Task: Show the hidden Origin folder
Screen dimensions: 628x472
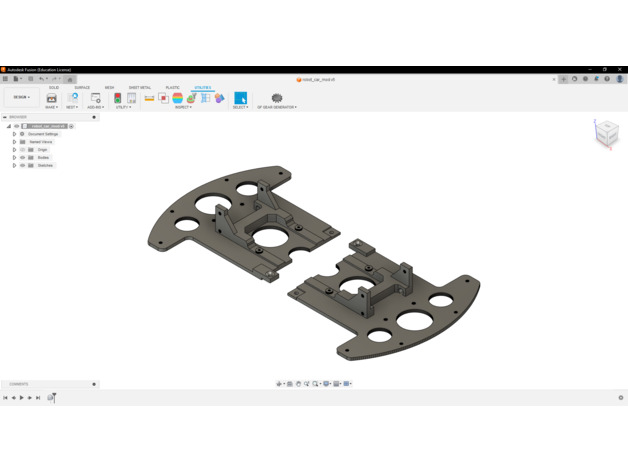Action: click(x=23, y=150)
